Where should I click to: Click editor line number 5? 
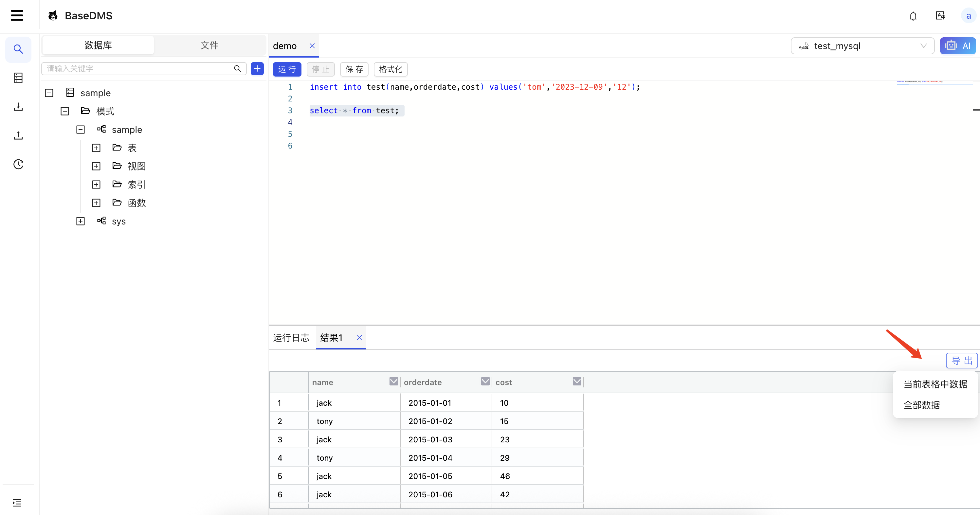[290, 134]
